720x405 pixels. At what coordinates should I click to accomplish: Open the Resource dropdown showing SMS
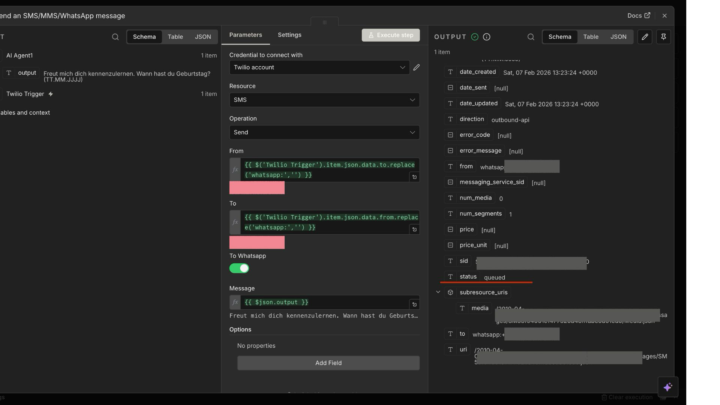324,100
